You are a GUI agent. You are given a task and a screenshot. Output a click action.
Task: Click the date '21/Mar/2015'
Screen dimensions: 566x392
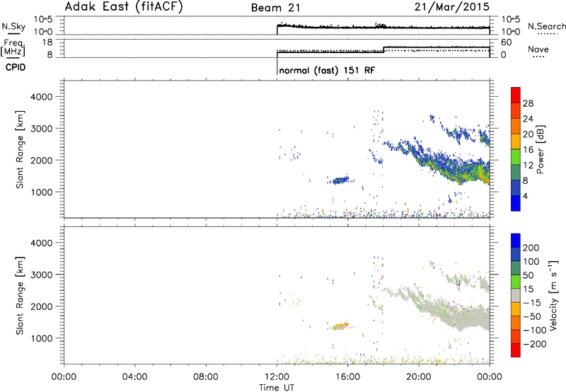tap(452, 7)
